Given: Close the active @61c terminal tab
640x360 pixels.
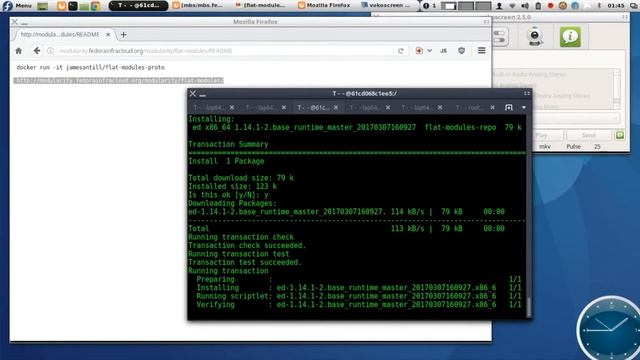Looking at the screenshot, I should (x=336, y=107).
